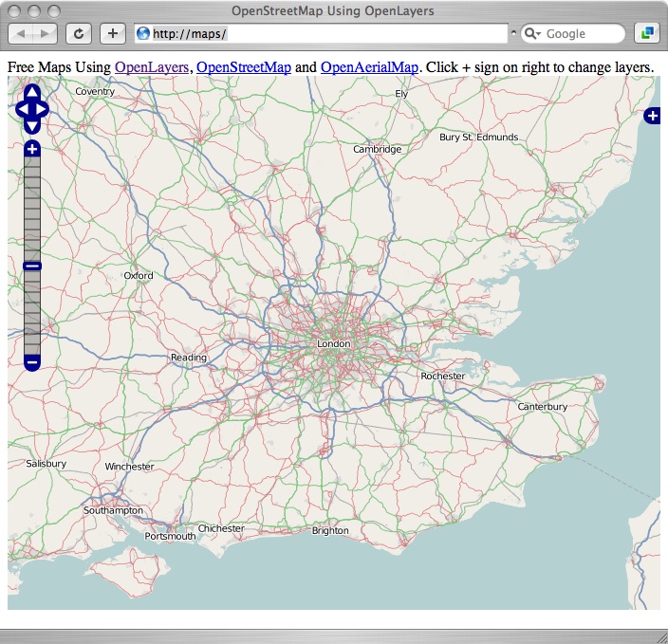
Task: Click the zoom slider handle
Action: [32, 267]
